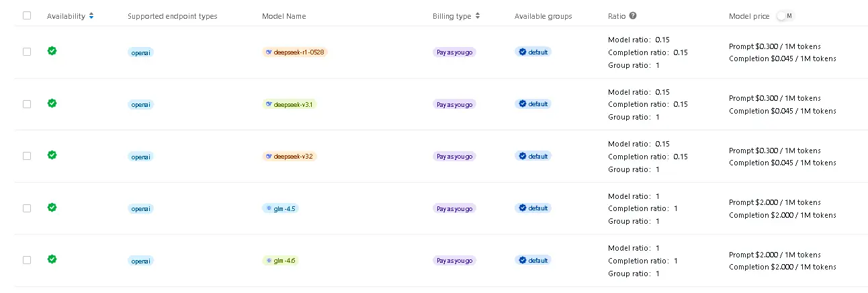Check the glm-4.6 row checkbox
The height and width of the screenshot is (293, 868).
tap(27, 260)
